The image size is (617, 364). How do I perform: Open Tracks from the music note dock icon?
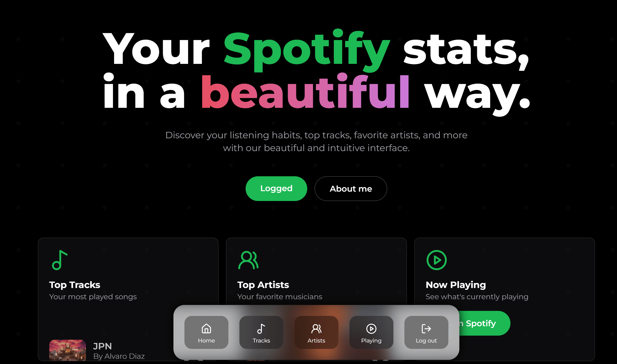click(261, 329)
